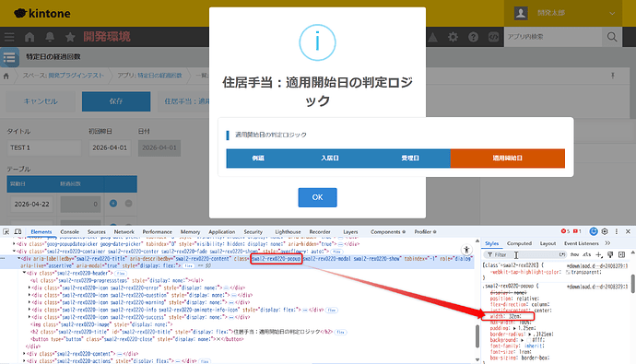The width and height of the screenshot is (636, 364).
Task: Toggle the :hov element state button
Action: coord(575,254)
